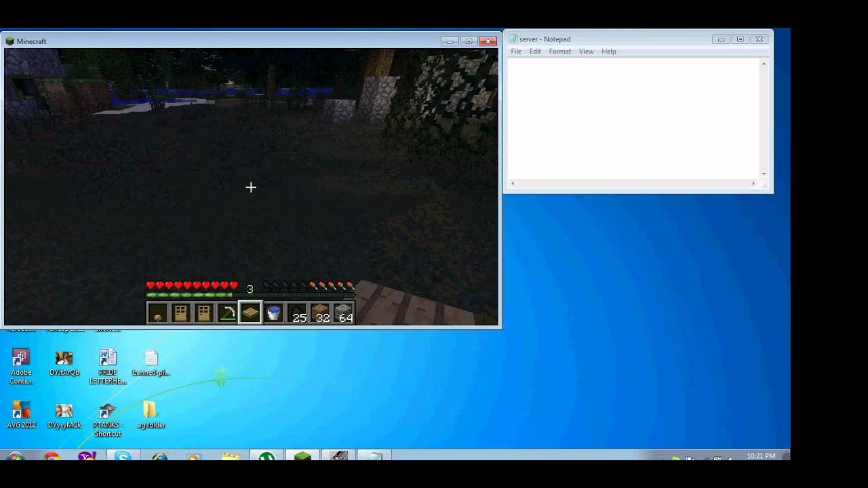Open the DYJtArQb image file
This screenshot has height=488, width=868.
tap(64, 363)
